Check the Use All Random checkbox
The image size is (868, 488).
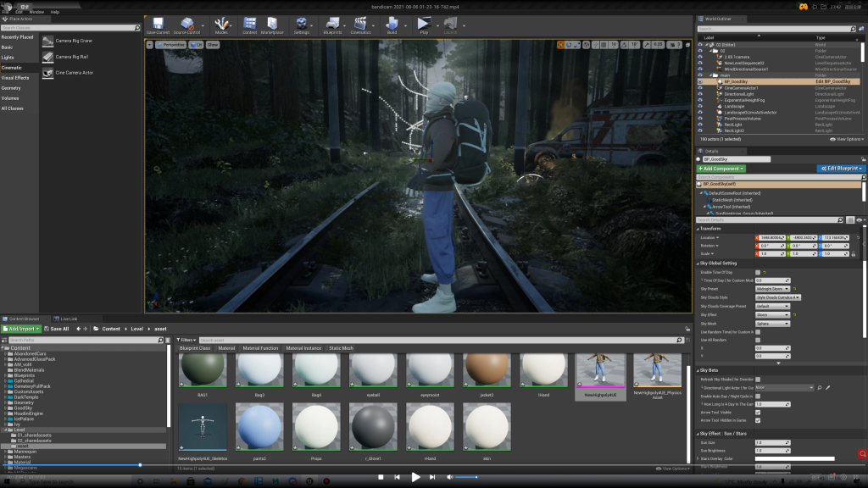click(x=758, y=340)
